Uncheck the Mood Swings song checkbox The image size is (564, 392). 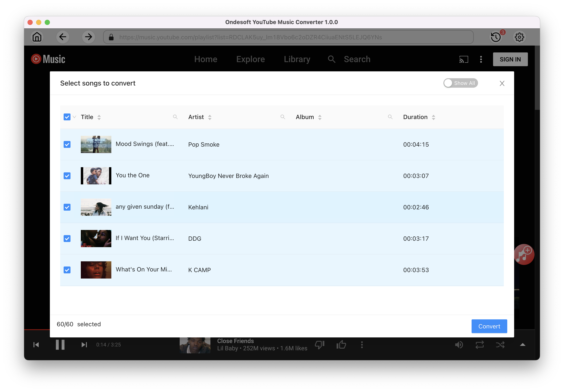67,144
